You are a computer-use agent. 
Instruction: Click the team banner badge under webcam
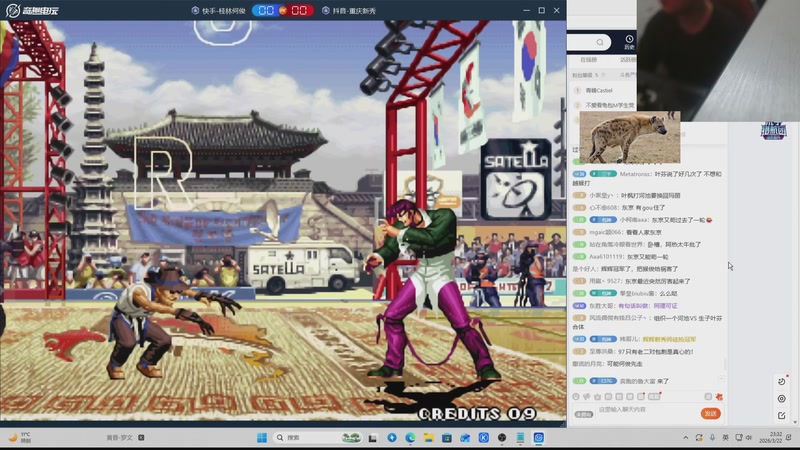(x=773, y=130)
